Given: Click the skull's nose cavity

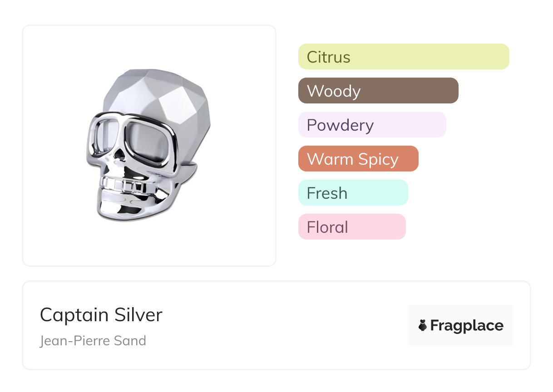Looking at the screenshot, I should tap(121, 156).
